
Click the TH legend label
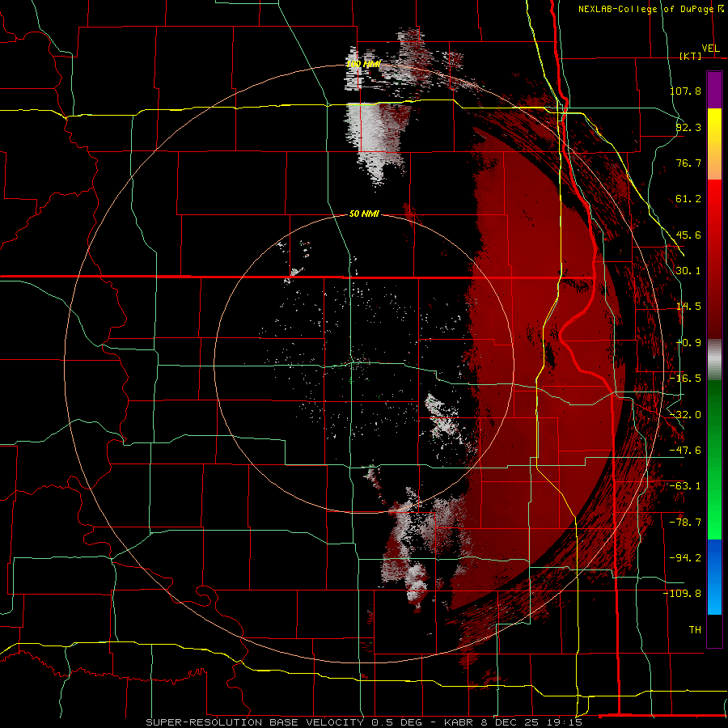click(x=695, y=630)
